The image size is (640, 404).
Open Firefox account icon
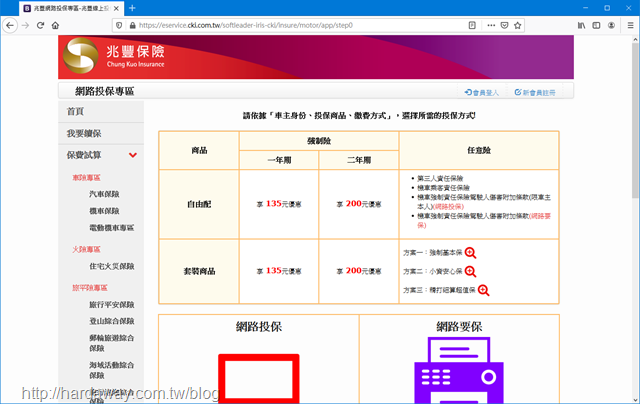coord(611,25)
